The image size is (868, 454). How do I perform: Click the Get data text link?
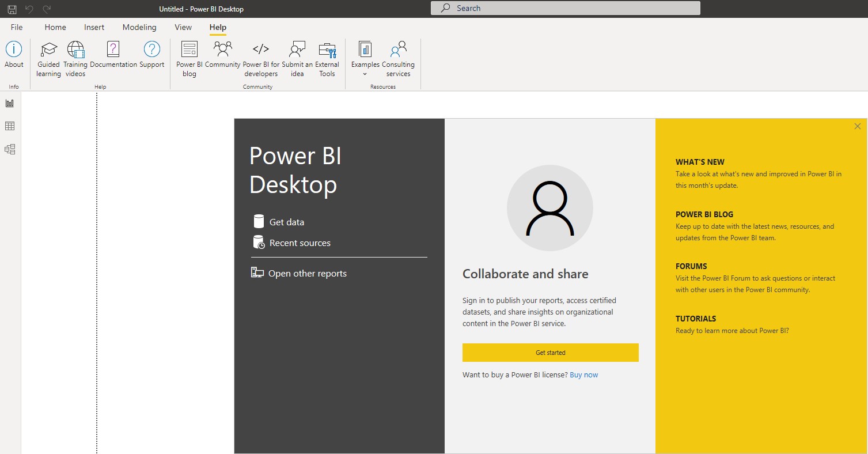tap(287, 222)
